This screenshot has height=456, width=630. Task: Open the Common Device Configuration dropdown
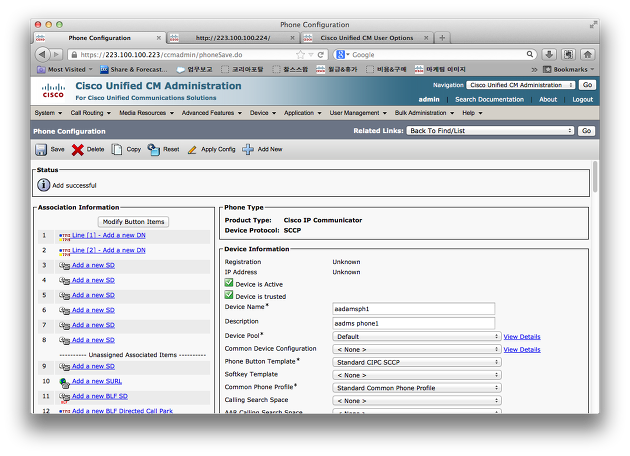pos(417,349)
